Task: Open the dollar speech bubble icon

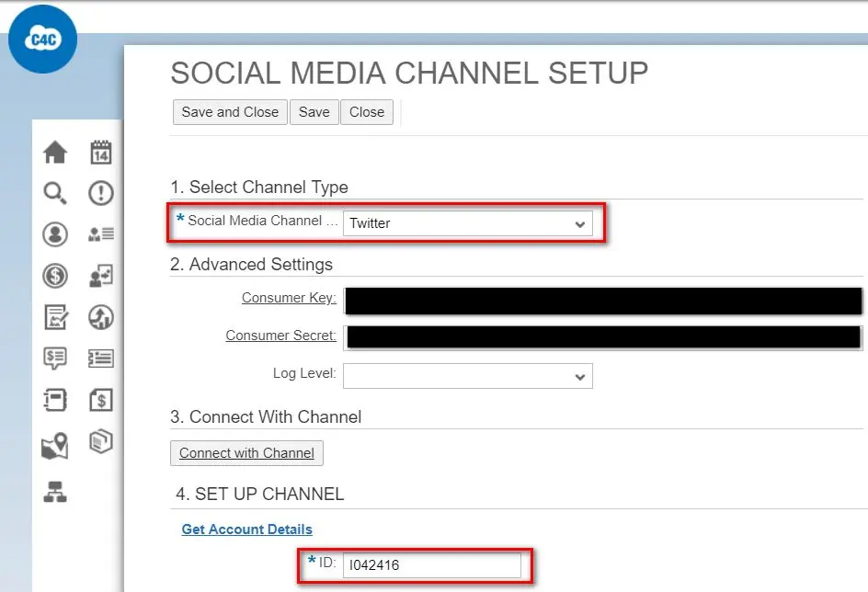Action: (55, 359)
